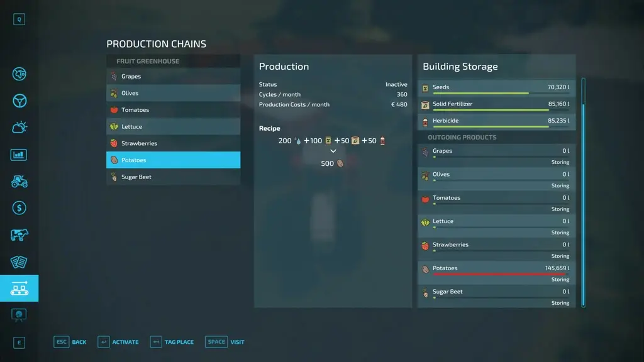Open the weather forecast sidebar icon
This screenshot has width=644, height=362.
point(19,127)
